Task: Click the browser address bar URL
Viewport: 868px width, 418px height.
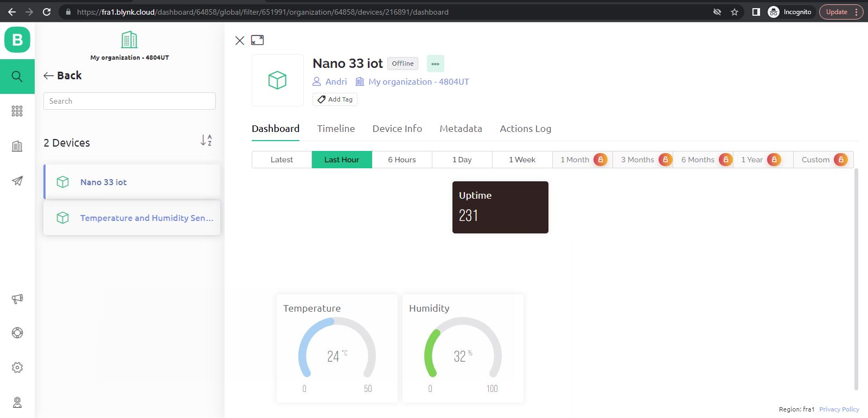Action: coord(263,12)
